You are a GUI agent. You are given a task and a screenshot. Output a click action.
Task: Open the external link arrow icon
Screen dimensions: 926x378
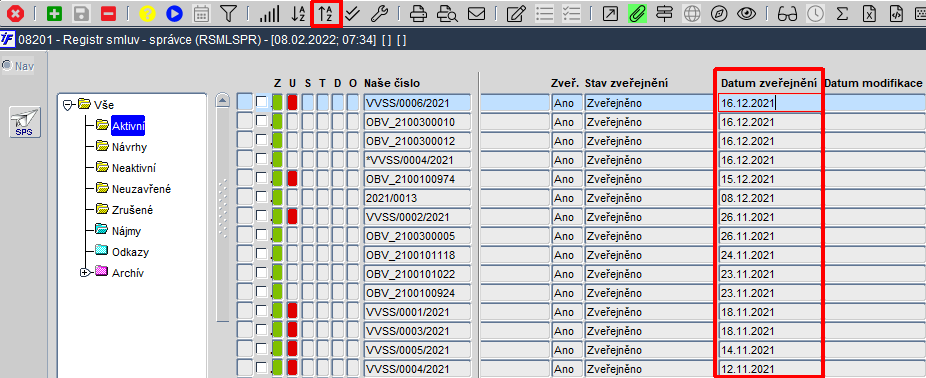pyautogui.click(x=610, y=14)
